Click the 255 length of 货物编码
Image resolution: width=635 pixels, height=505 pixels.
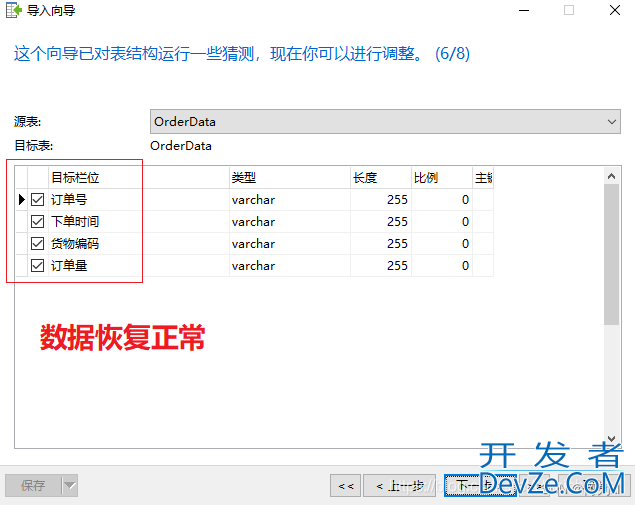(x=381, y=243)
